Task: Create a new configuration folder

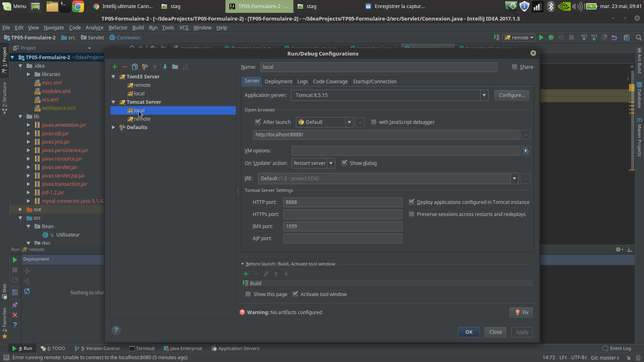Action: click(x=175, y=67)
